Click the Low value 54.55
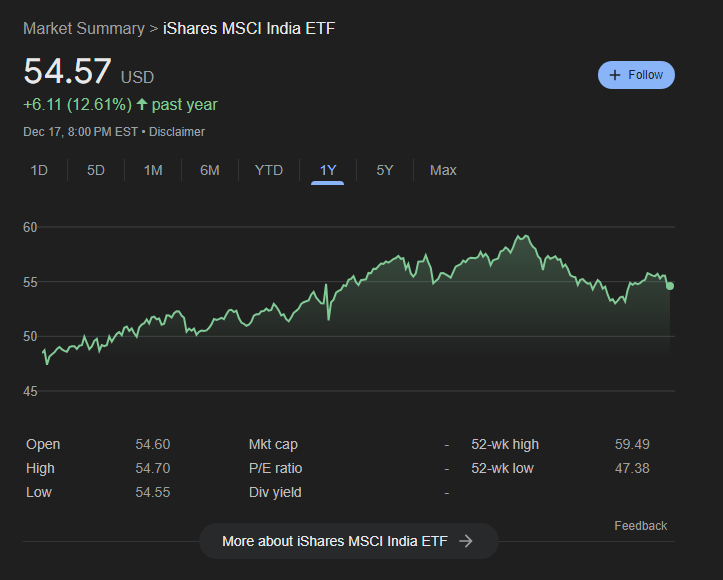This screenshot has height=580, width=723. click(153, 492)
